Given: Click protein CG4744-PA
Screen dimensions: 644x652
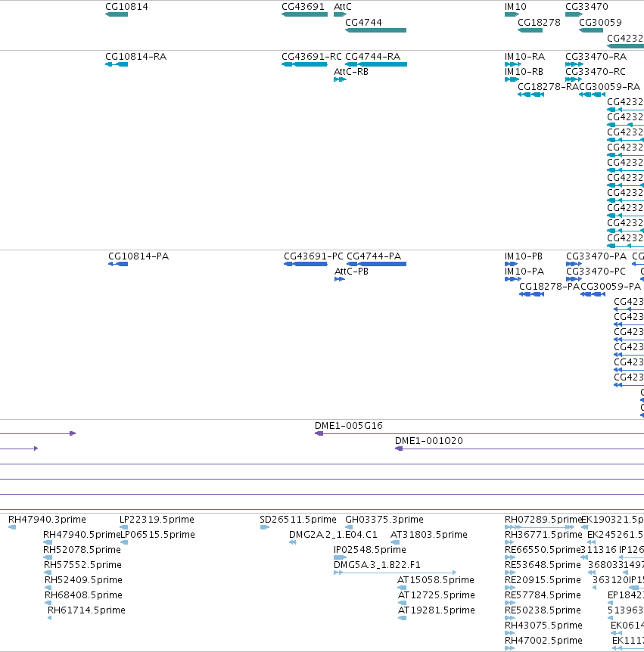Looking at the screenshot, I should click(x=377, y=264).
